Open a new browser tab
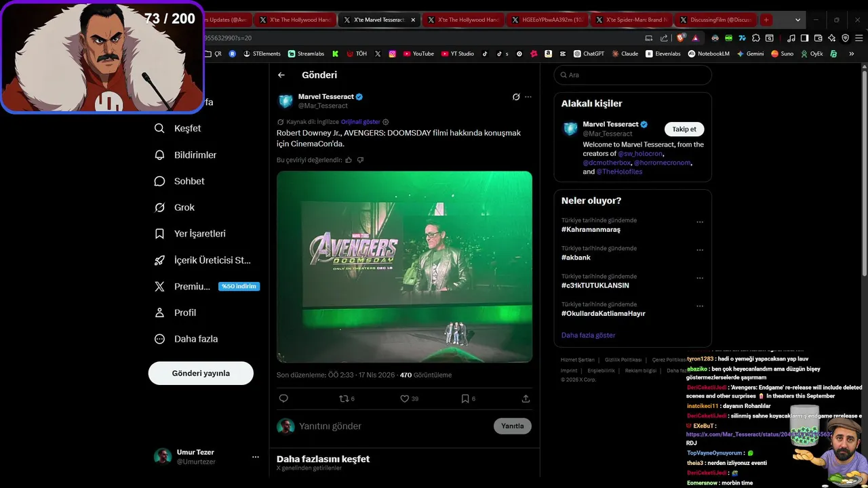868x488 pixels. (766, 20)
